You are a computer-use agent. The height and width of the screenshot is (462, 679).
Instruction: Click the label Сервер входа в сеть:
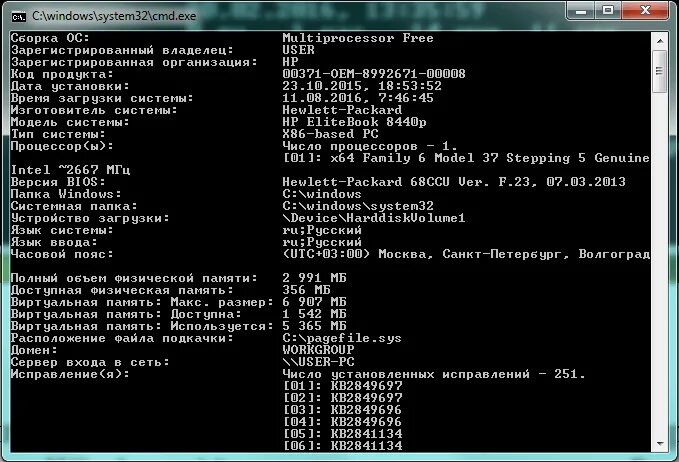tap(90, 362)
